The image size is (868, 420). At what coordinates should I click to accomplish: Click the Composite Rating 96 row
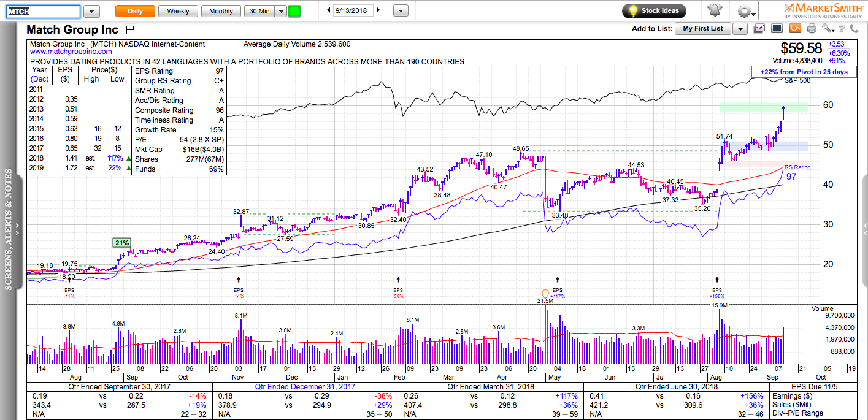(179, 110)
